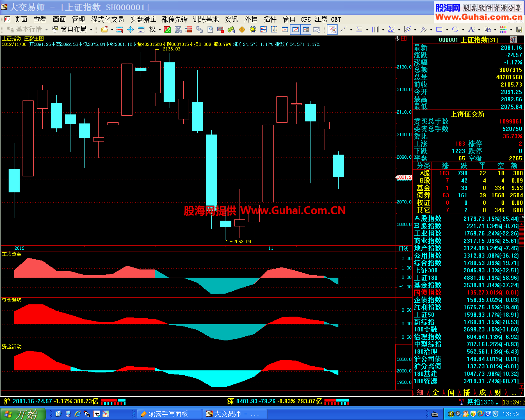The height and width of the screenshot is (420, 525).
Task: Switch to the 播 tab
Action: point(467,393)
